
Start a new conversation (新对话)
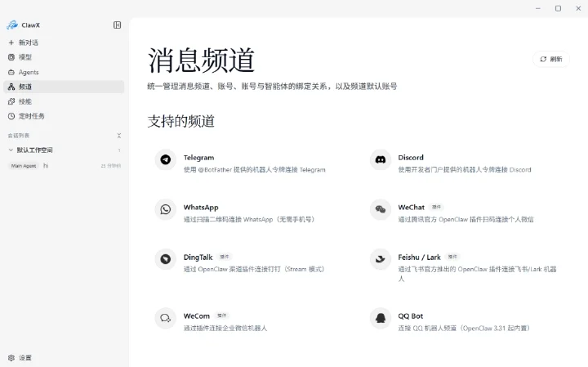click(x=64, y=43)
